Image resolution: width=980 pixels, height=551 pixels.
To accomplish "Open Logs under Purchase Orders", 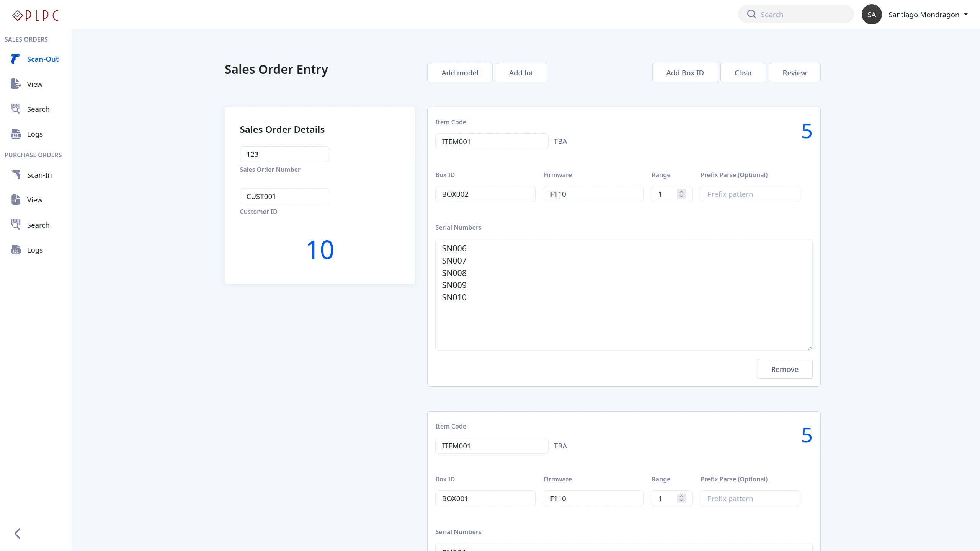I will click(x=35, y=250).
